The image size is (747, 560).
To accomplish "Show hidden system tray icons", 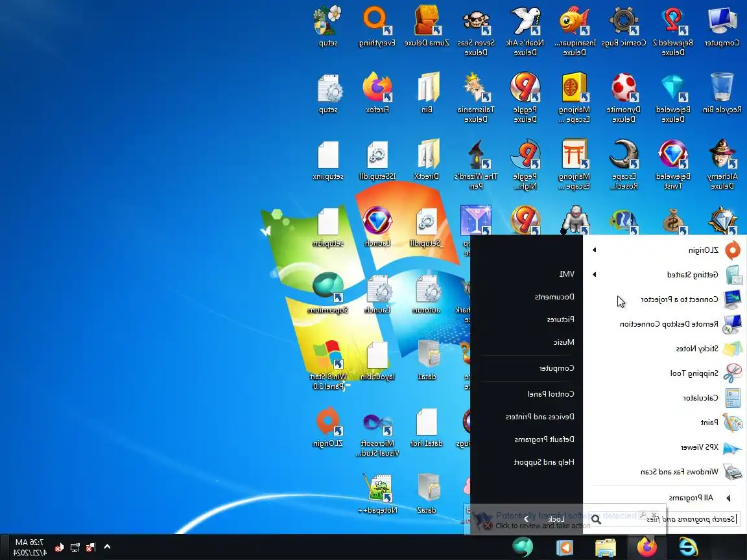I will tap(107, 546).
